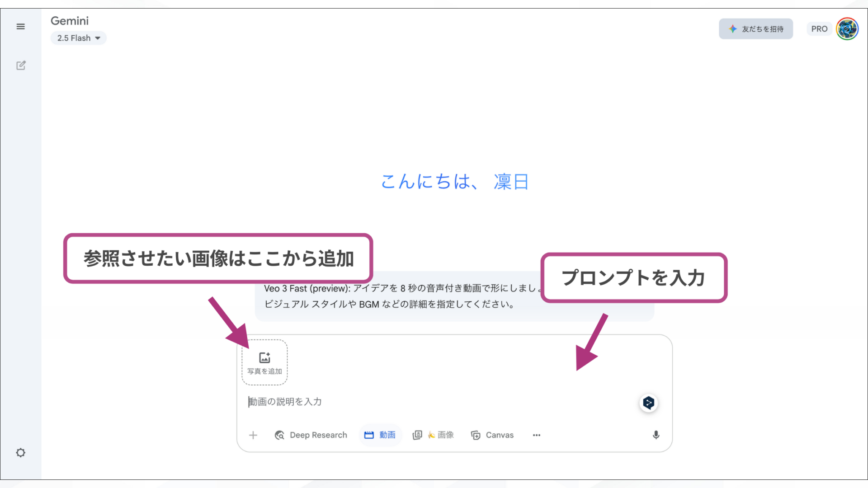The image size is (868, 488).
Task: Click the こんにちは greeting text
Action: pos(455,182)
